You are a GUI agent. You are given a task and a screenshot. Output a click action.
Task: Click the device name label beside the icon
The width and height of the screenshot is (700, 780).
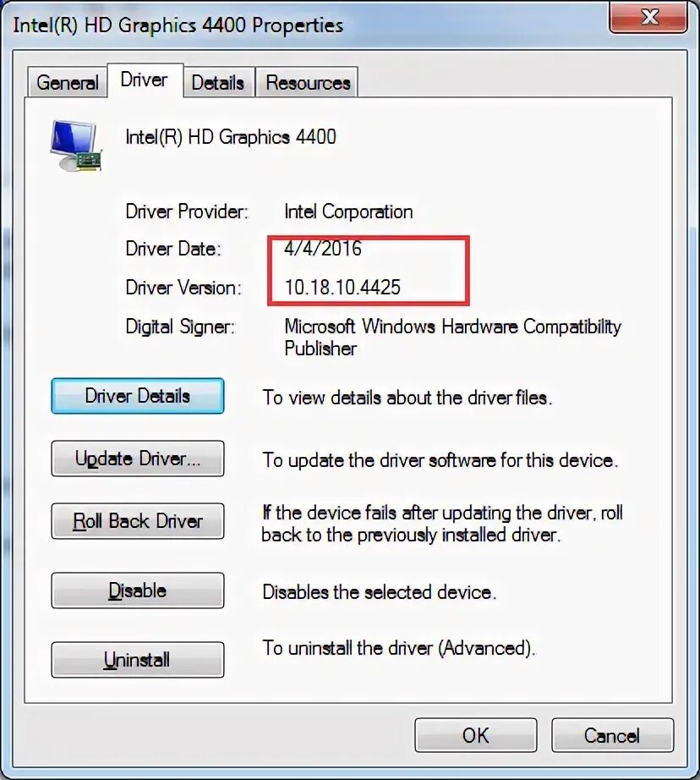[231, 137]
